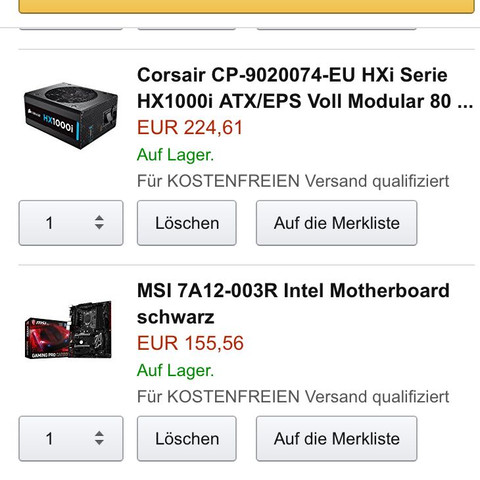Image resolution: width=480 pixels, height=480 pixels.
Task: Open quantity dropdown for the MSI motherboard
Action: tap(71, 439)
